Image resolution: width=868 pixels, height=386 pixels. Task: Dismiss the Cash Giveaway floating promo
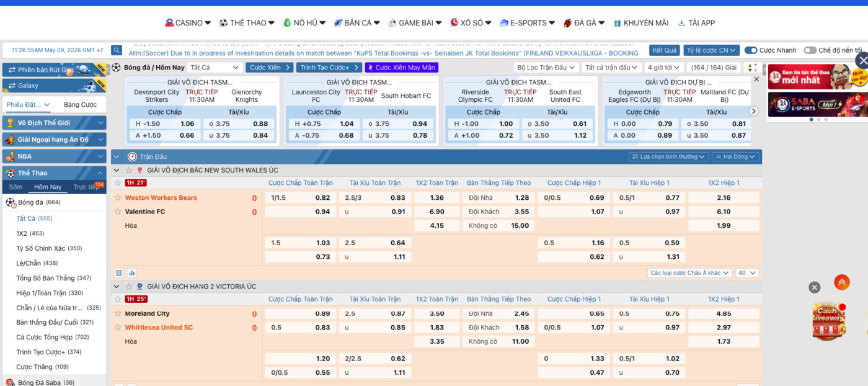815,287
